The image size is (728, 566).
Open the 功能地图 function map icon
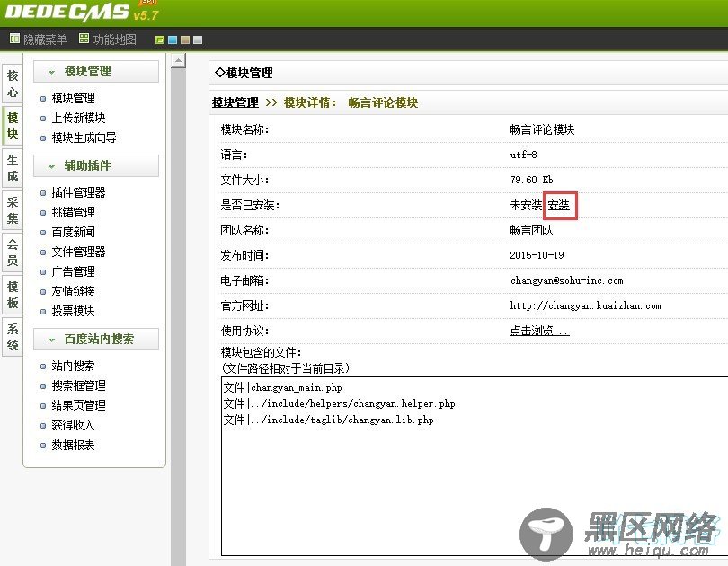[84, 39]
